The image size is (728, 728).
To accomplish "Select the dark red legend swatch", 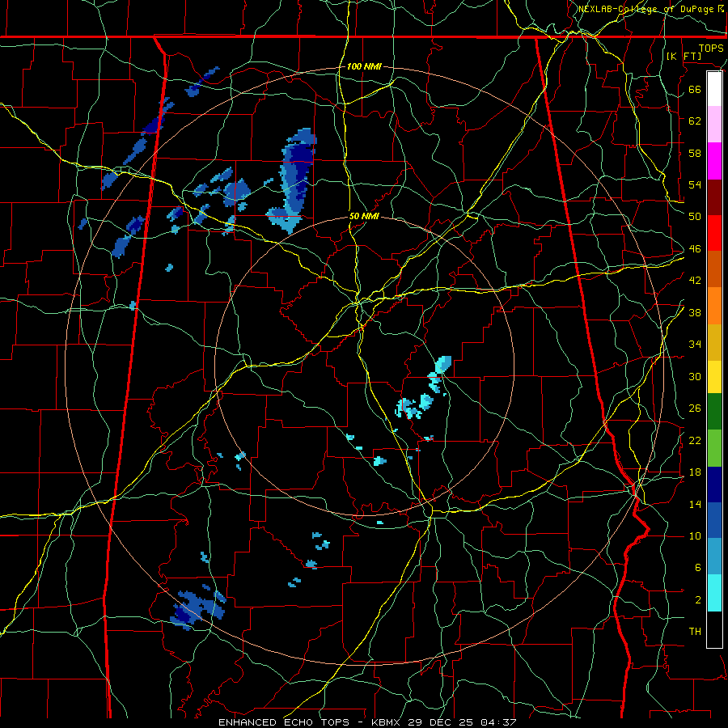I will 714,197.
